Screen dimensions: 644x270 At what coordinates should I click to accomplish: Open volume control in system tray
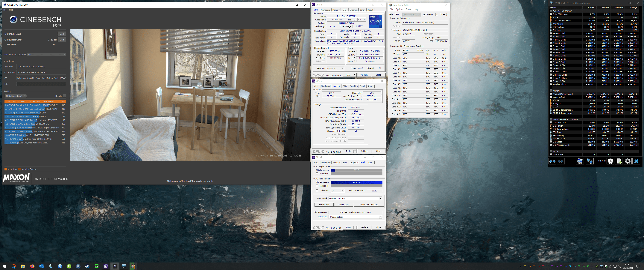pos(620,266)
